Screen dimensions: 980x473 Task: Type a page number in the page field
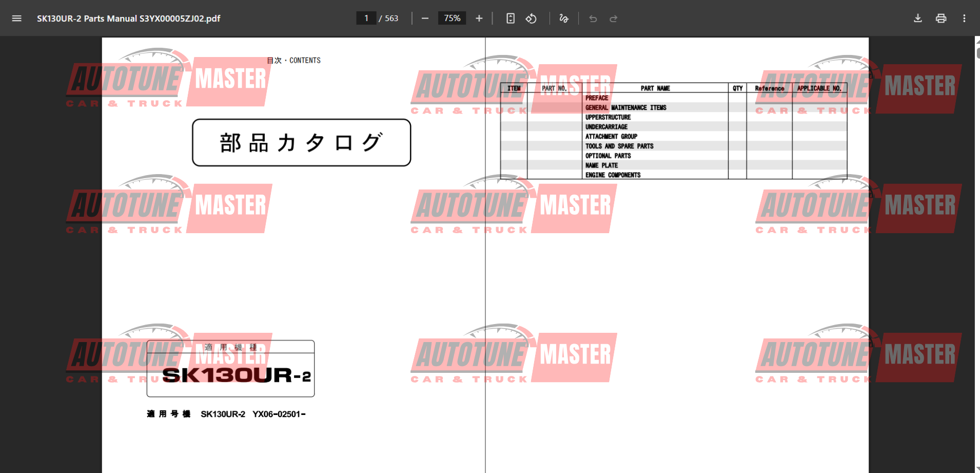[366, 18]
